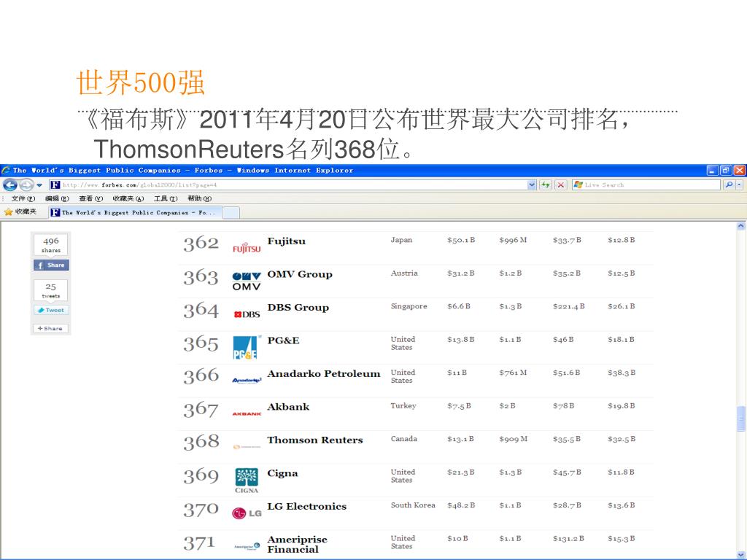This screenshot has width=747, height=560.
Task: Click the country cell 'Singapore'
Action: (x=409, y=306)
